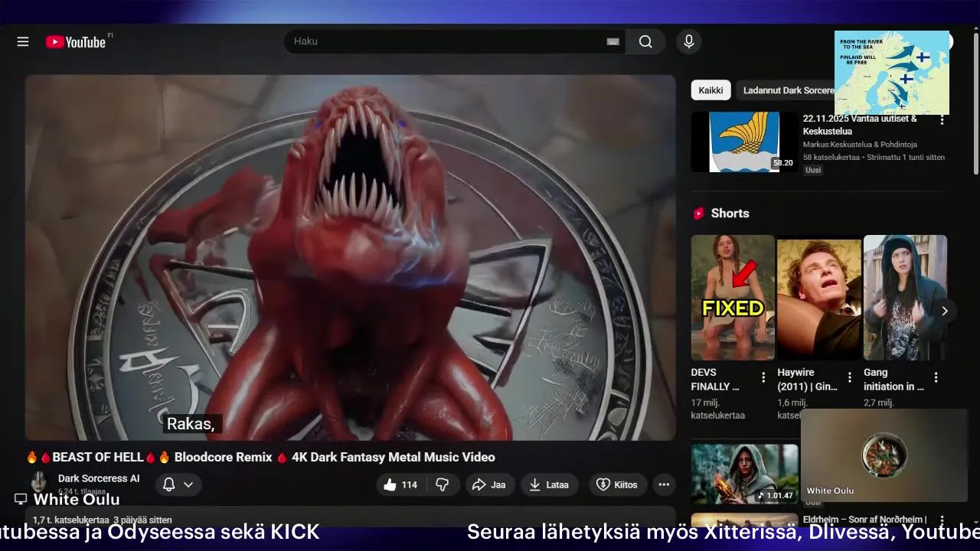Select the Ladannut Dark Sorceress chip
980x551 pixels.
tap(787, 90)
